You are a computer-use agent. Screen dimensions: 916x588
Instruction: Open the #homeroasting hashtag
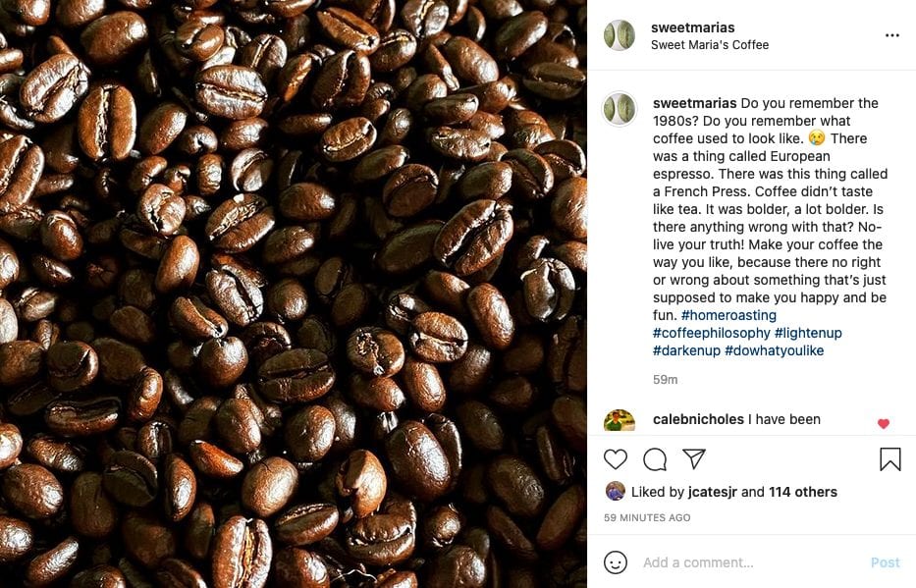pos(729,315)
